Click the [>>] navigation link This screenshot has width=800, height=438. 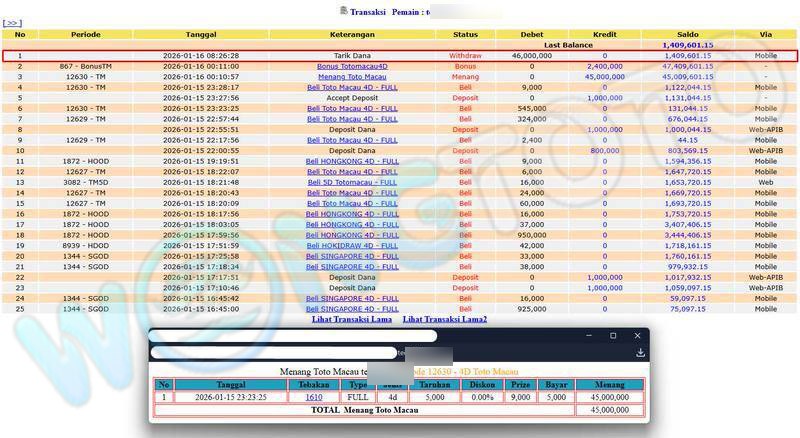[13, 22]
